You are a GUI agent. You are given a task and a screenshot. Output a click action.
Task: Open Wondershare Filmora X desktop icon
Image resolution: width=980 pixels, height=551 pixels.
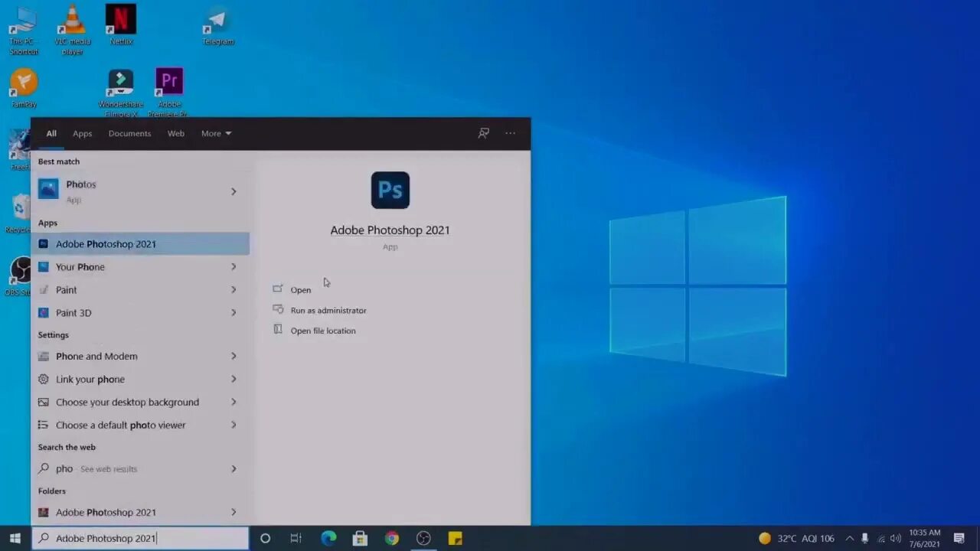[x=121, y=93]
